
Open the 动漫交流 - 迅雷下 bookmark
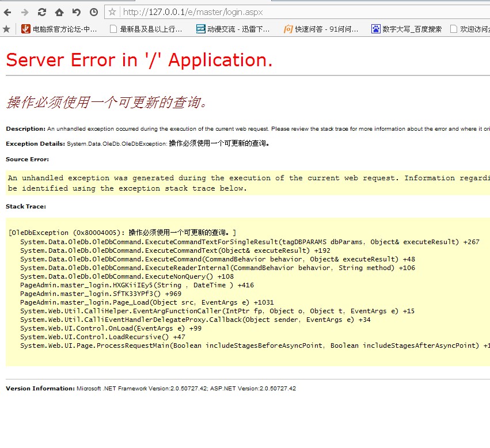(233, 29)
